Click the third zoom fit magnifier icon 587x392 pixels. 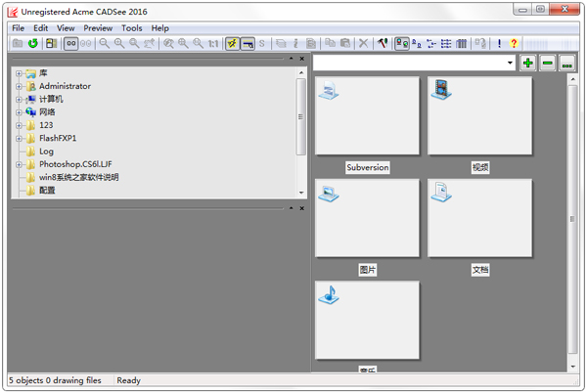(198, 43)
